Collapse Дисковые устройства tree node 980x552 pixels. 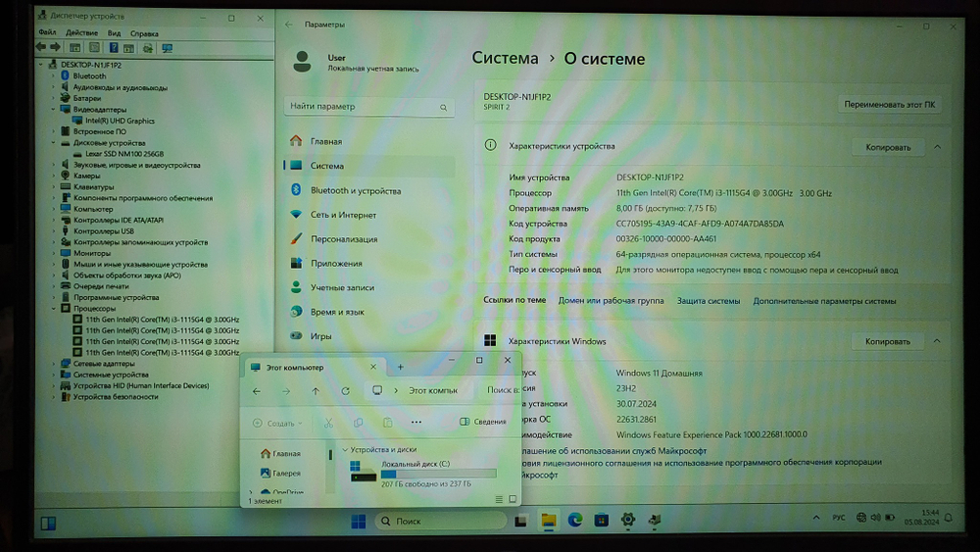point(54,142)
